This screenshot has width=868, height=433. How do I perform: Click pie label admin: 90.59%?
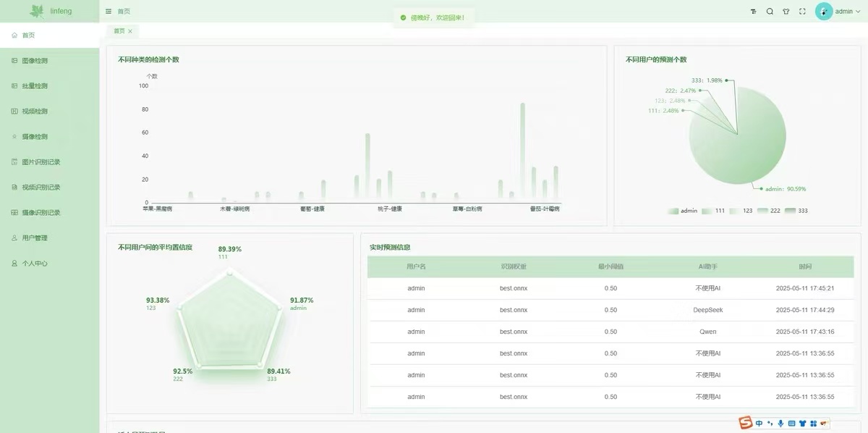click(x=786, y=189)
